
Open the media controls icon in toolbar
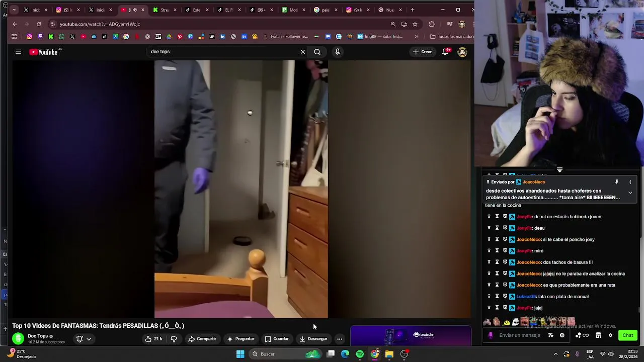449,24
